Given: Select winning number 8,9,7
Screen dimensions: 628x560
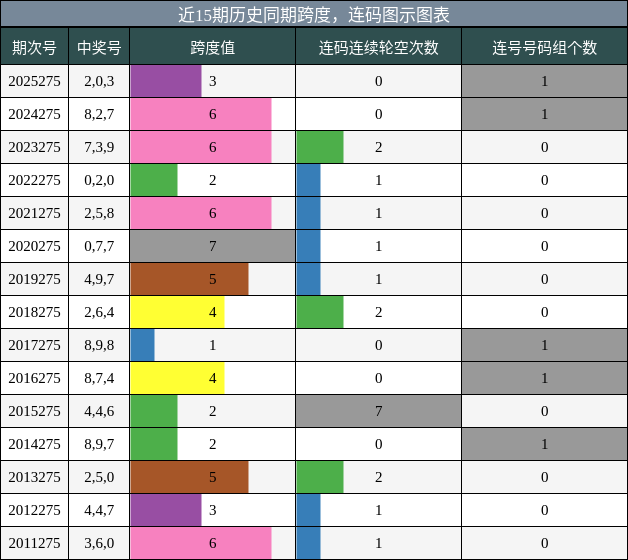Looking at the screenshot, I should point(99,444).
